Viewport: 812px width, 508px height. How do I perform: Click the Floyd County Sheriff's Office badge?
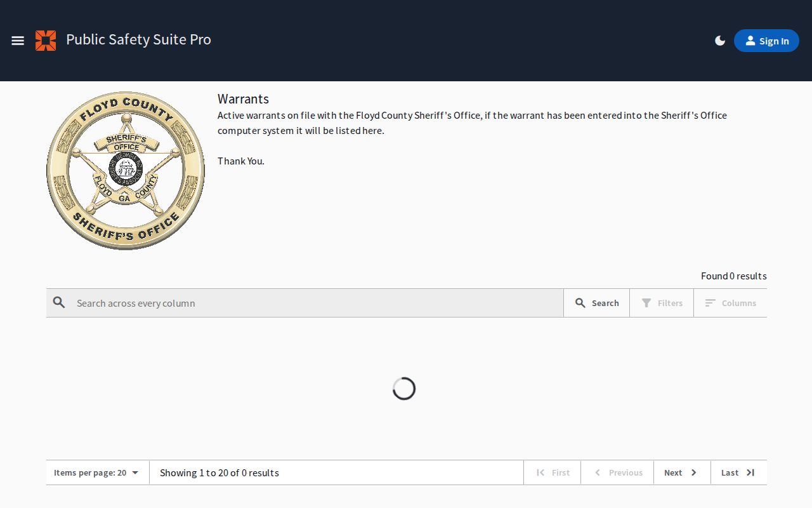tap(126, 171)
